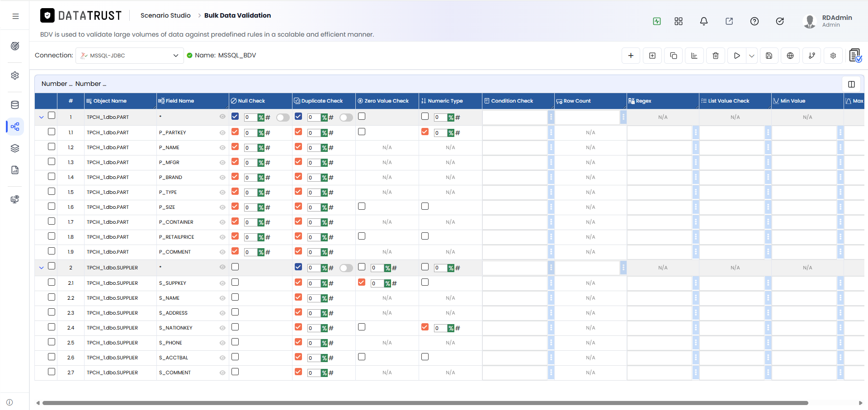Go to Scenario Studio breadcrumb
Screen dimensions: 868x410
165,15
